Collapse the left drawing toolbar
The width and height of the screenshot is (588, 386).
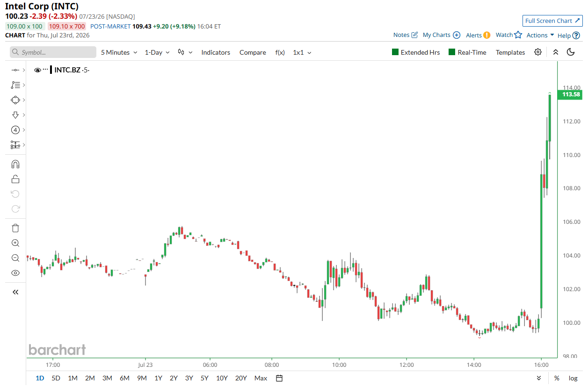(15, 292)
